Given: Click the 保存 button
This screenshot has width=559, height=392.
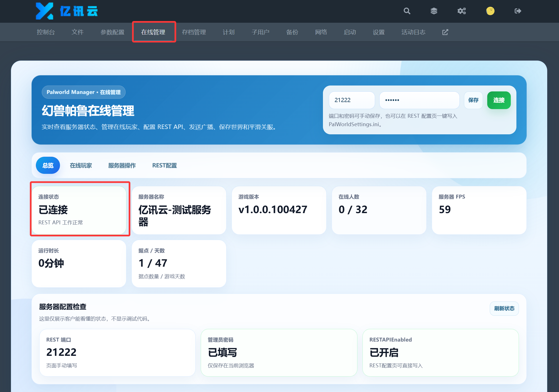Looking at the screenshot, I should (473, 100).
